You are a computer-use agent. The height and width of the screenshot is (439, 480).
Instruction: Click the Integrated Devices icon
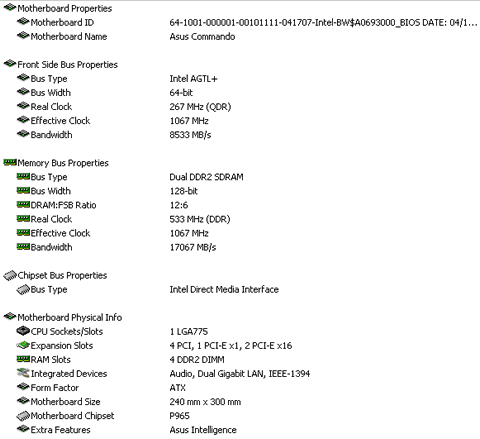click(23, 373)
